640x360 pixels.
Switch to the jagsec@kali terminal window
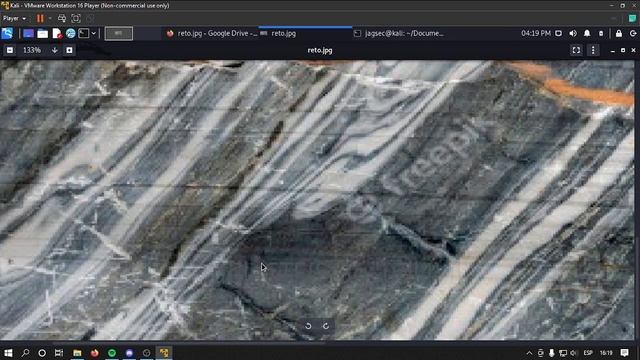[x=398, y=33]
